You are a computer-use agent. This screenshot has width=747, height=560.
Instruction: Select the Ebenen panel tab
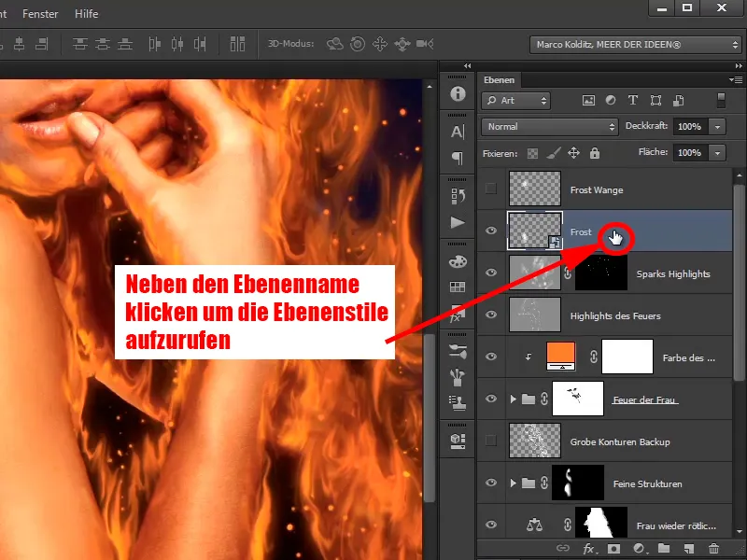click(x=499, y=80)
